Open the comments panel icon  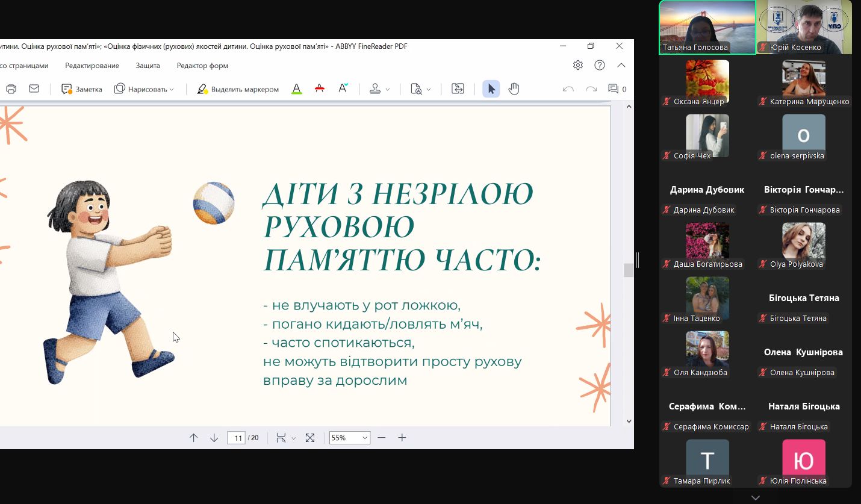click(614, 89)
